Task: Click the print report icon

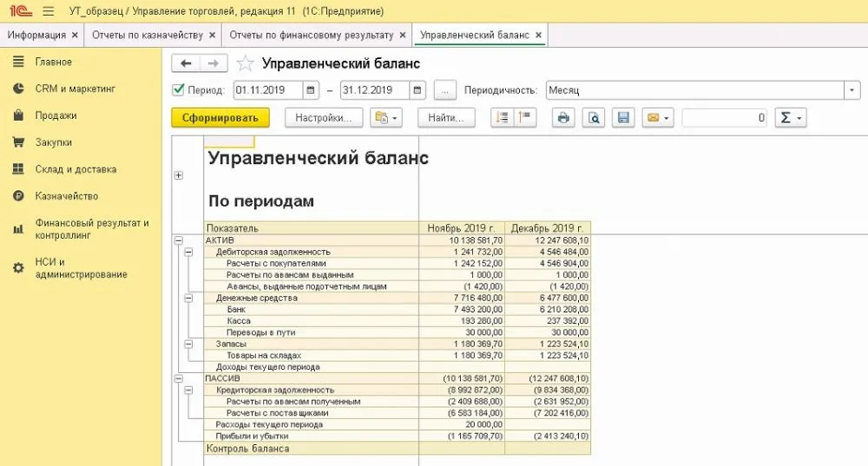Action: point(563,118)
